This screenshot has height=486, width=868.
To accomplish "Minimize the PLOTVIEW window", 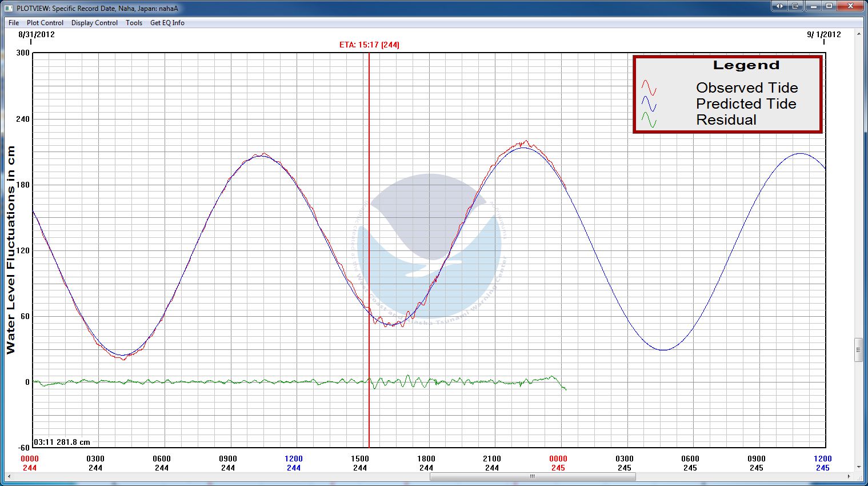I will click(814, 6).
